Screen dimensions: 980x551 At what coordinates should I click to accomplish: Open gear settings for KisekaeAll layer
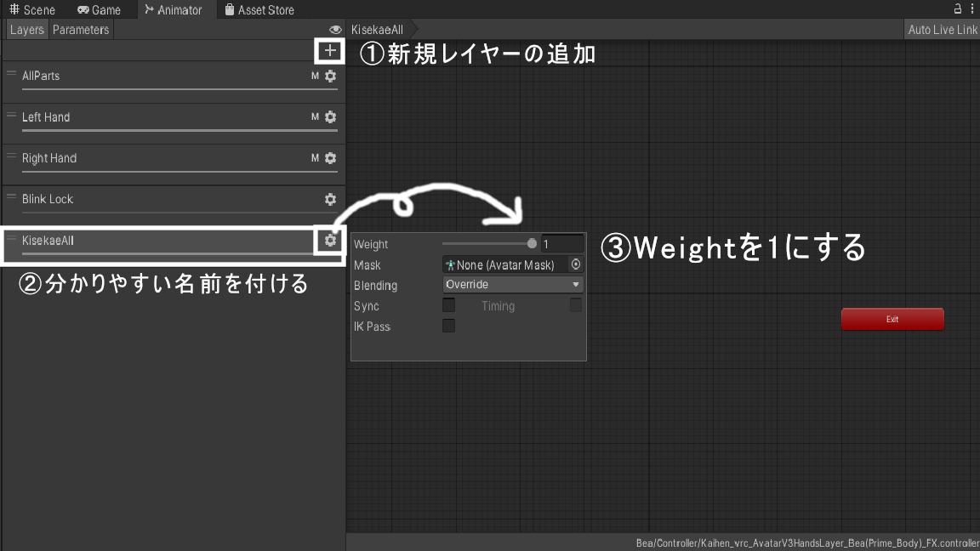(331, 241)
